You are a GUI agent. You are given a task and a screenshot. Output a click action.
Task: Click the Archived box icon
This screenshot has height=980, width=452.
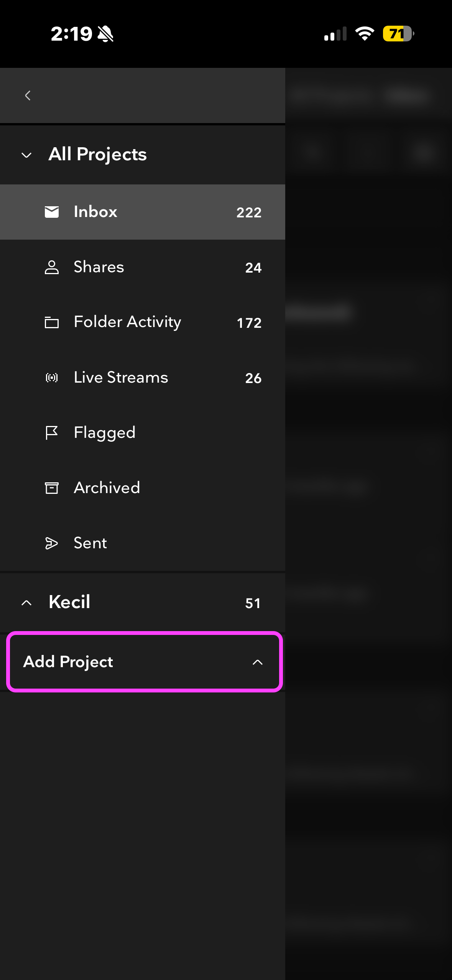(x=52, y=488)
